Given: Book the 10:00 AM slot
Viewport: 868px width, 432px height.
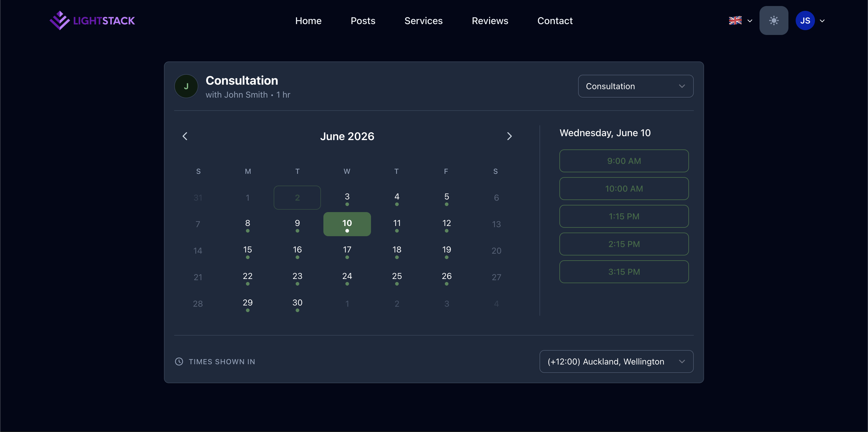Looking at the screenshot, I should [x=624, y=189].
